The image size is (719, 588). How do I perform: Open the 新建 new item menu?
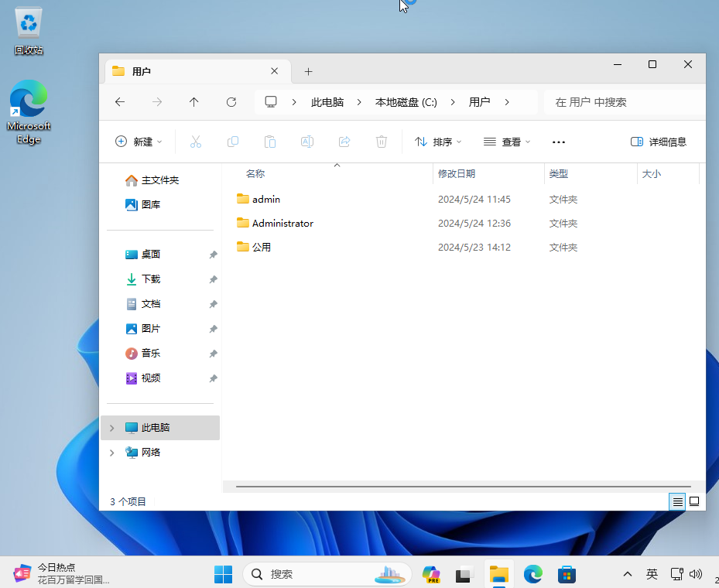coord(139,142)
